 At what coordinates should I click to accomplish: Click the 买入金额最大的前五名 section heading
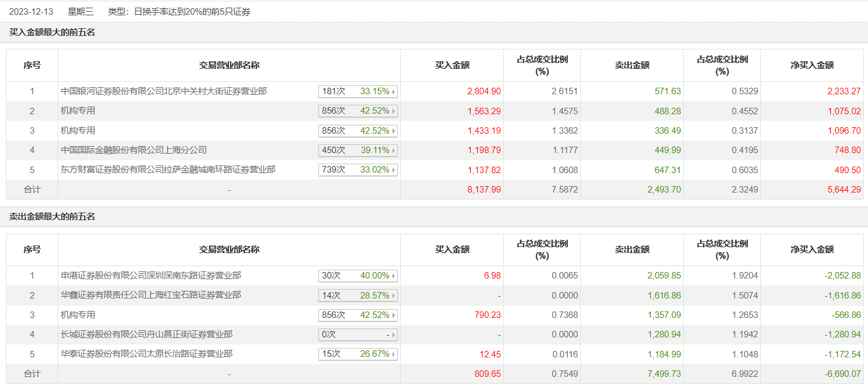52,32
